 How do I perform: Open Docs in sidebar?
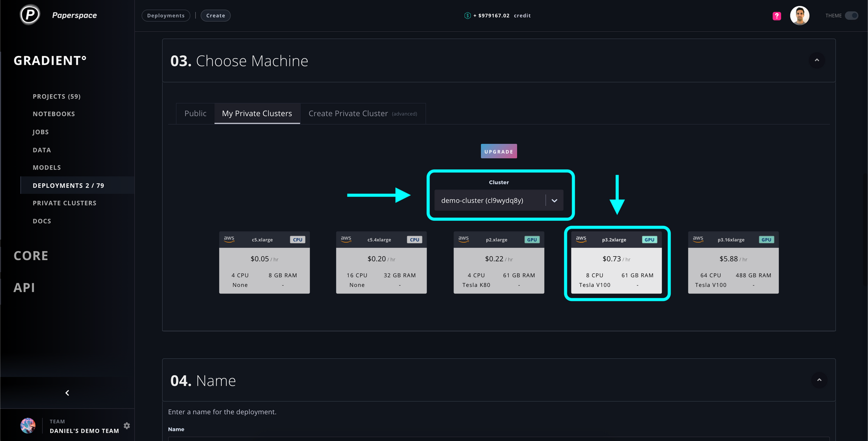tap(42, 221)
